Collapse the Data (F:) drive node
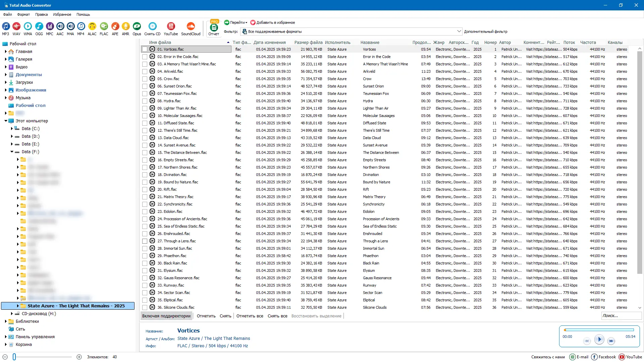 point(12,152)
